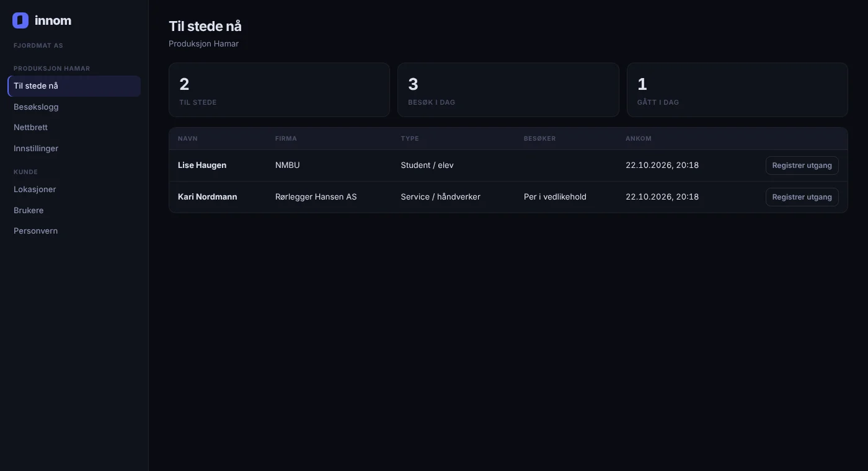The height and width of the screenshot is (471, 868).
Task: Open the Brukere page
Action: point(74,210)
